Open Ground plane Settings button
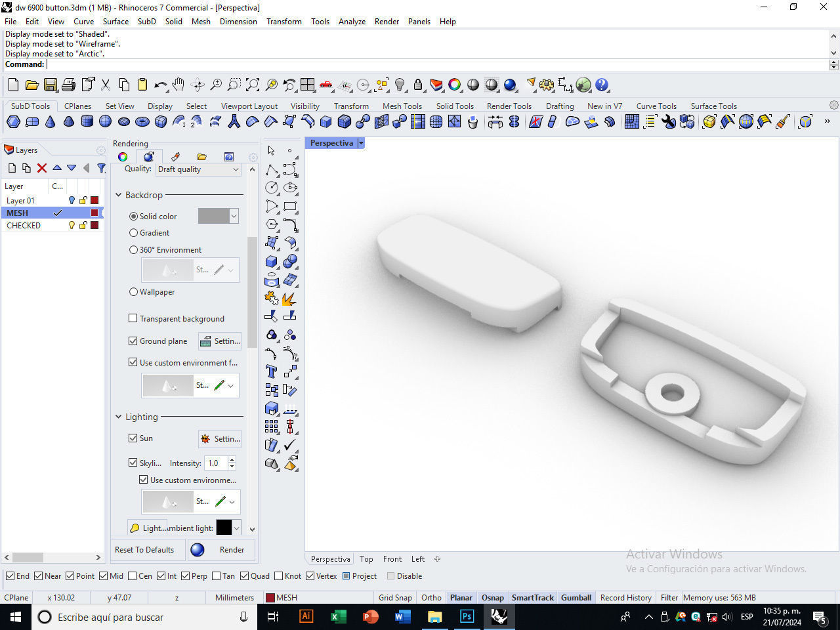 220,341
